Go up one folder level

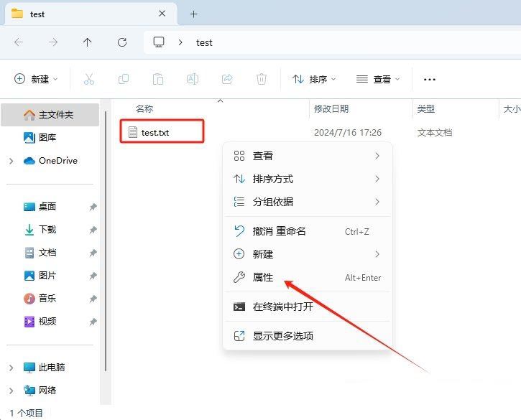point(88,42)
